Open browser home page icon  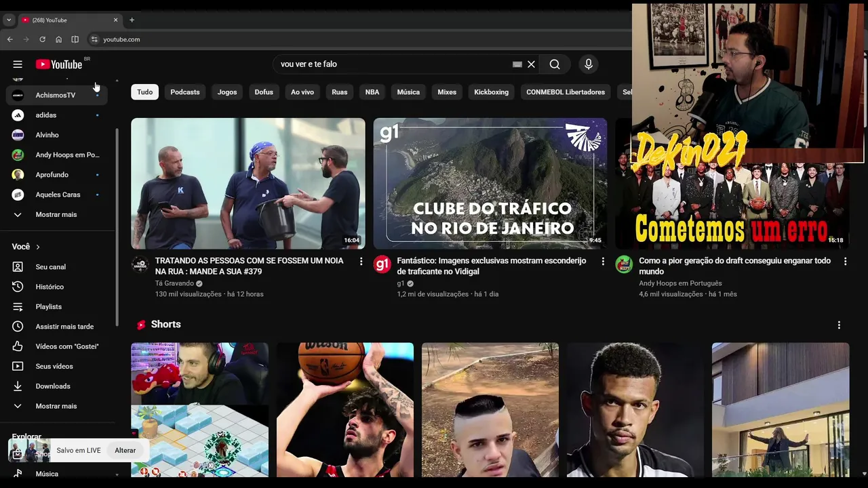click(58, 39)
